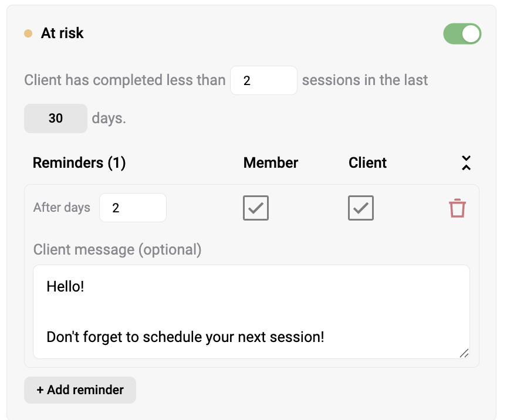This screenshot has width=507, height=420.
Task: Click the Reminders (1) heading
Action: point(79,162)
